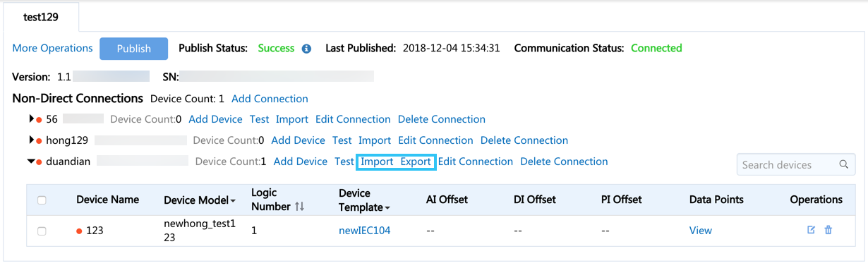Click the Logic Number sort arrows
868x268 pixels.
[299, 207]
